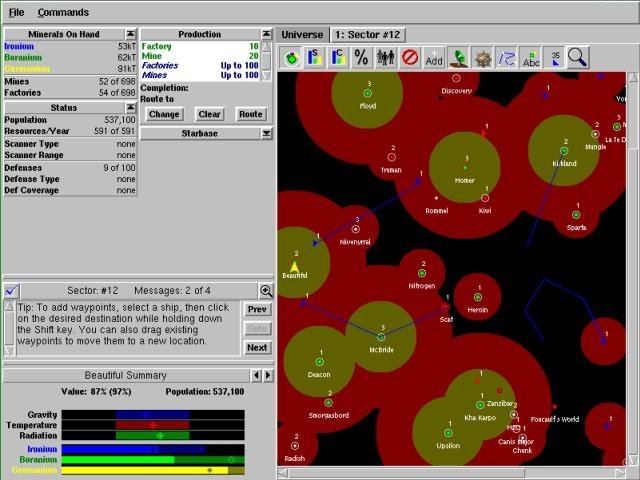Show Population view with people icon
The height and width of the screenshot is (480, 640).
coord(386,58)
